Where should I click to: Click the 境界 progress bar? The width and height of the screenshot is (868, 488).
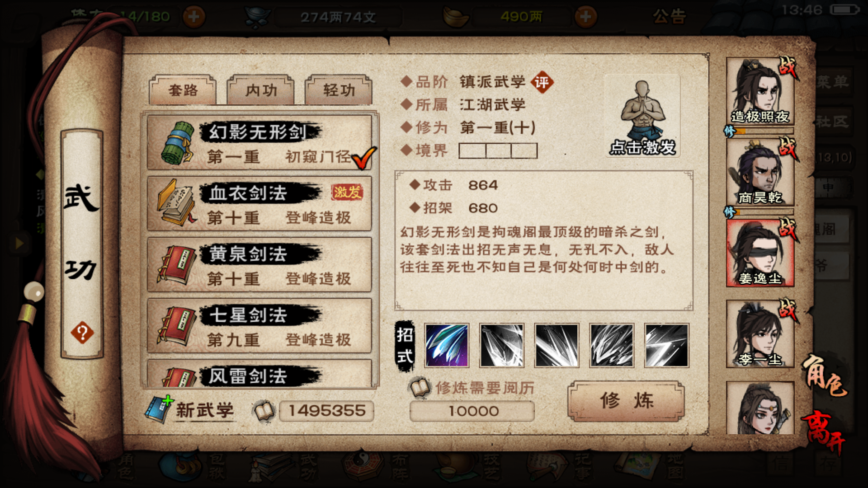(498, 150)
